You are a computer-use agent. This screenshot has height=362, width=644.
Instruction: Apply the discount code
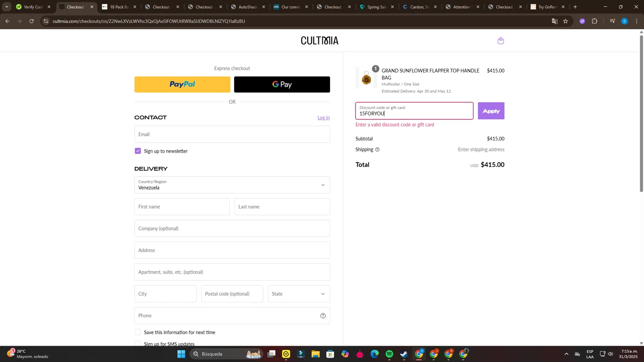coord(491,111)
